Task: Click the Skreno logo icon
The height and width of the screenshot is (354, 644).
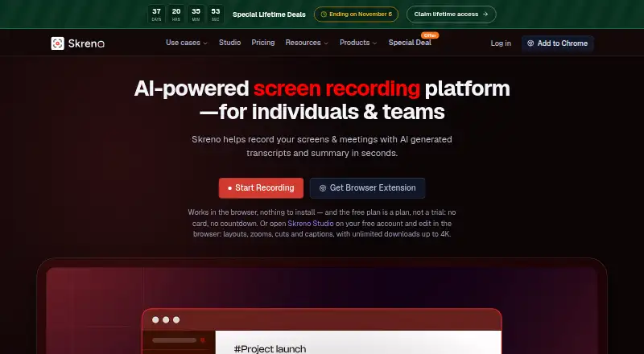Action: pyautogui.click(x=57, y=43)
